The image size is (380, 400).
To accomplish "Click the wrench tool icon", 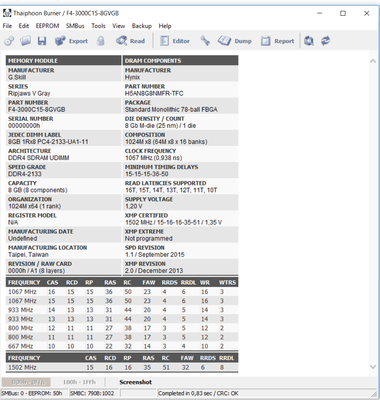I will pyautogui.click(x=205, y=41).
